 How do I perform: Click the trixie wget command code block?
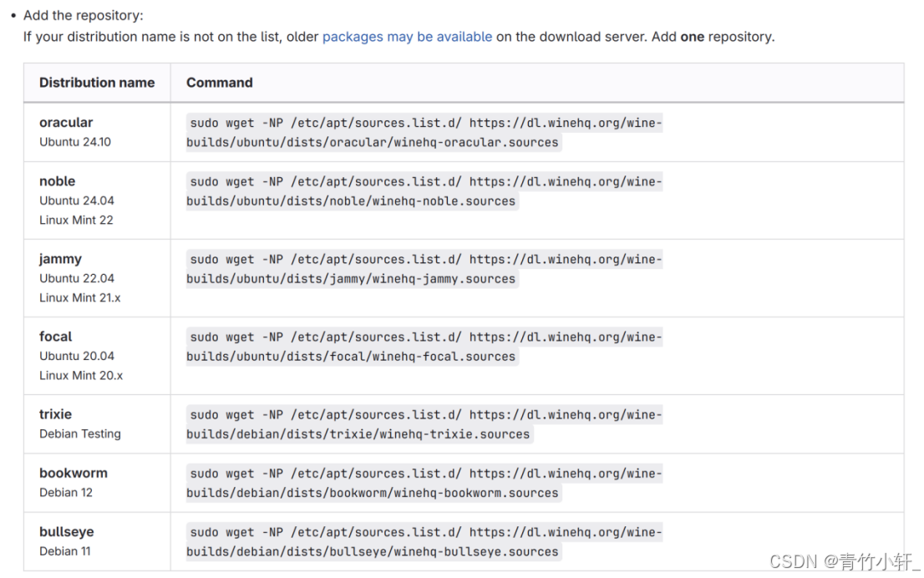click(x=424, y=424)
